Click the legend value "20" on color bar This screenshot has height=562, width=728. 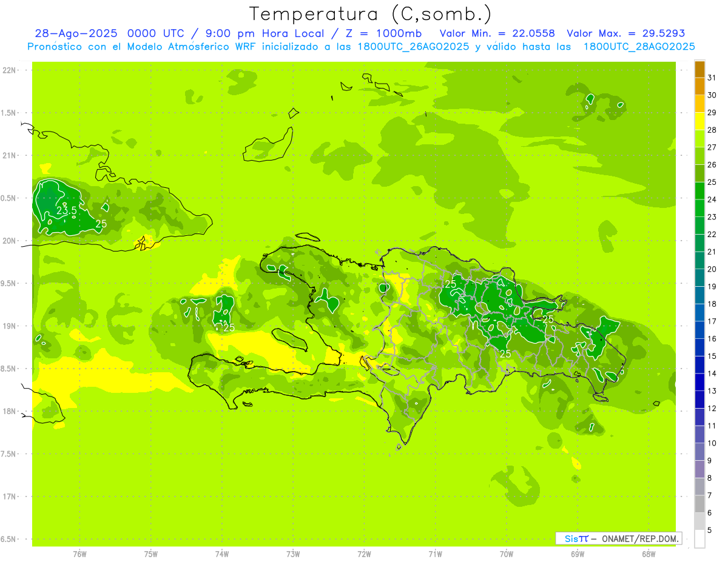pos(712,269)
